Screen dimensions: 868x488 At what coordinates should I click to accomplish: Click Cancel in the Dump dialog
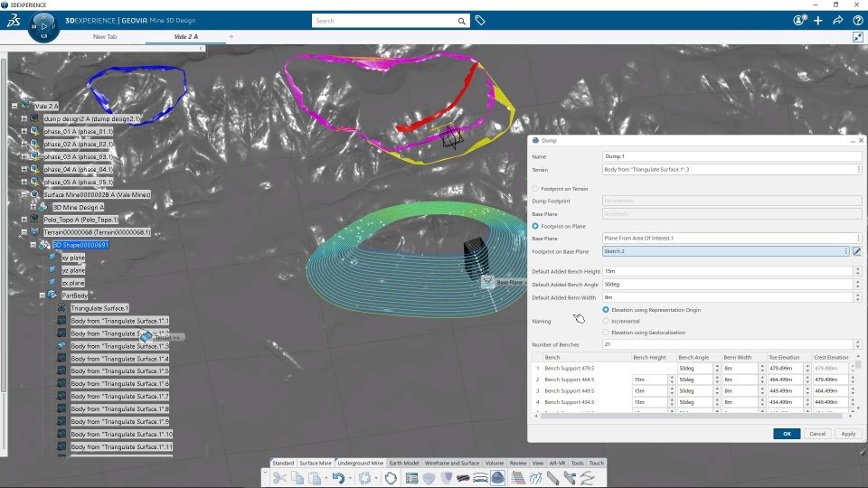point(817,434)
